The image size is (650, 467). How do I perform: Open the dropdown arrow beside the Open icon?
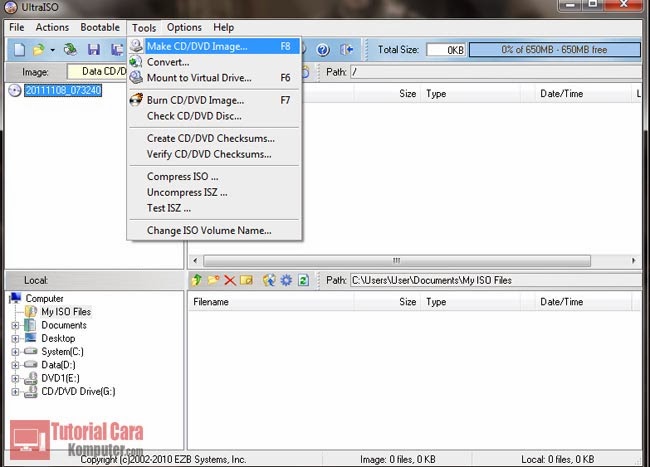[x=52, y=50]
